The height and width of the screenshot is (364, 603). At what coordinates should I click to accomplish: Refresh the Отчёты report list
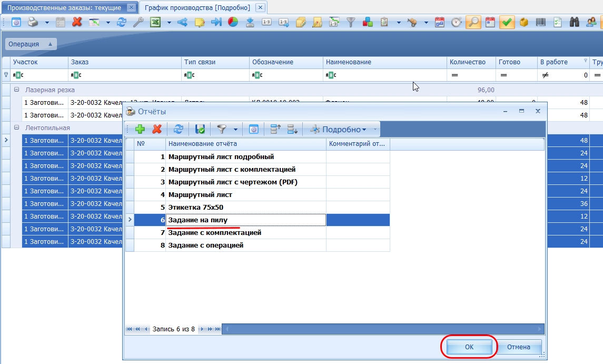(178, 129)
